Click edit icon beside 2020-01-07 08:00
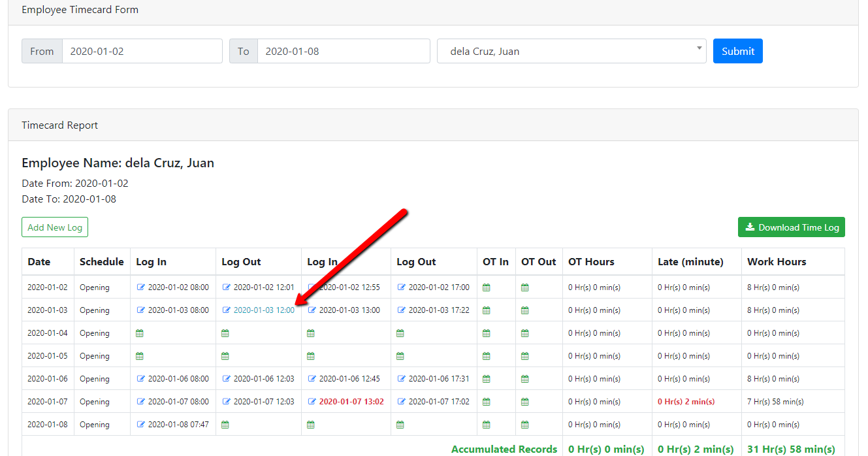Screen dimensions: 868x456 [140, 402]
